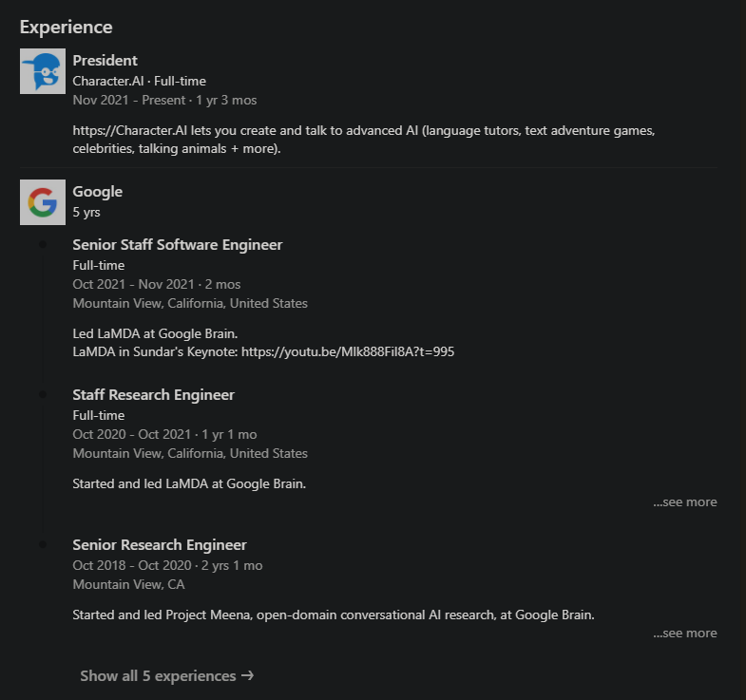The height and width of the screenshot is (700, 746).
Task: Click arrow beside Show all experiences
Action: pos(247,675)
